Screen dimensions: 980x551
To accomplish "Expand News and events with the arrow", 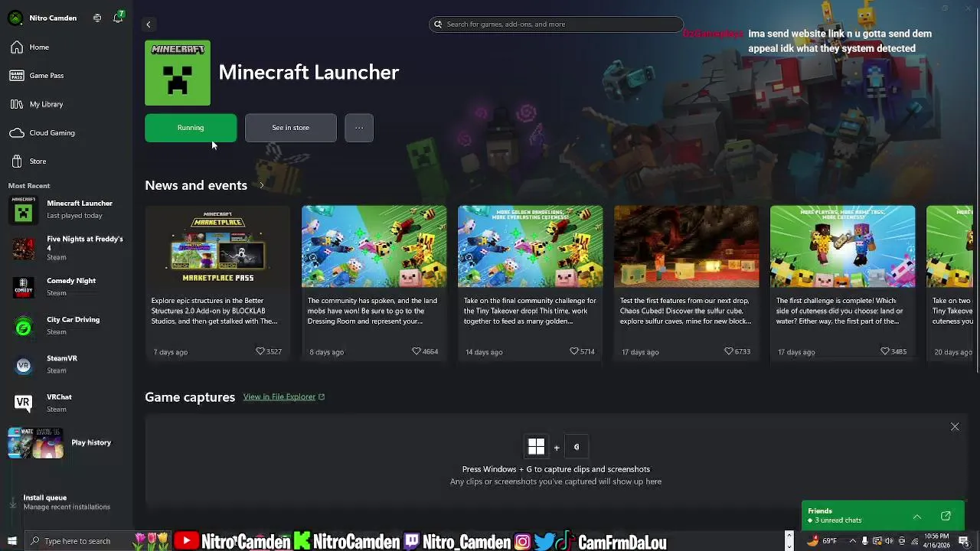I will [x=261, y=185].
